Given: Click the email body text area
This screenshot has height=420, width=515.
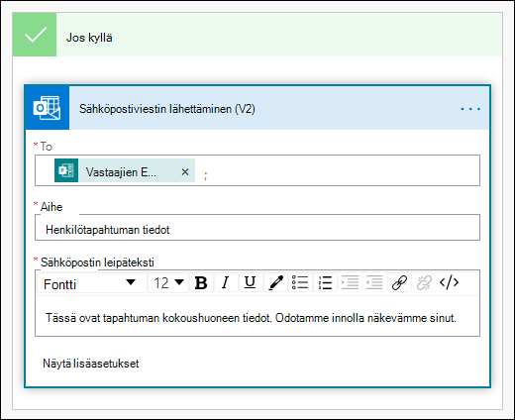Looking at the screenshot, I should click(257, 316).
